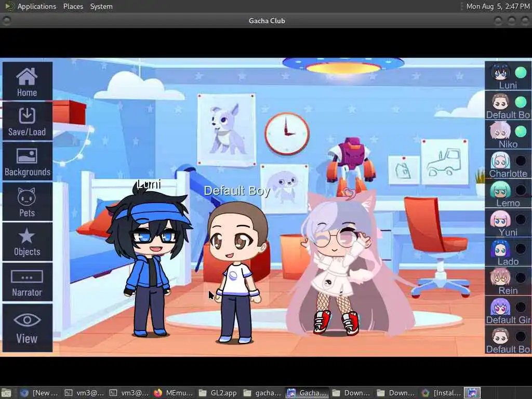Click the show desktop icon in taskbar
This screenshot has width=532, height=399.
click(6, 393)
